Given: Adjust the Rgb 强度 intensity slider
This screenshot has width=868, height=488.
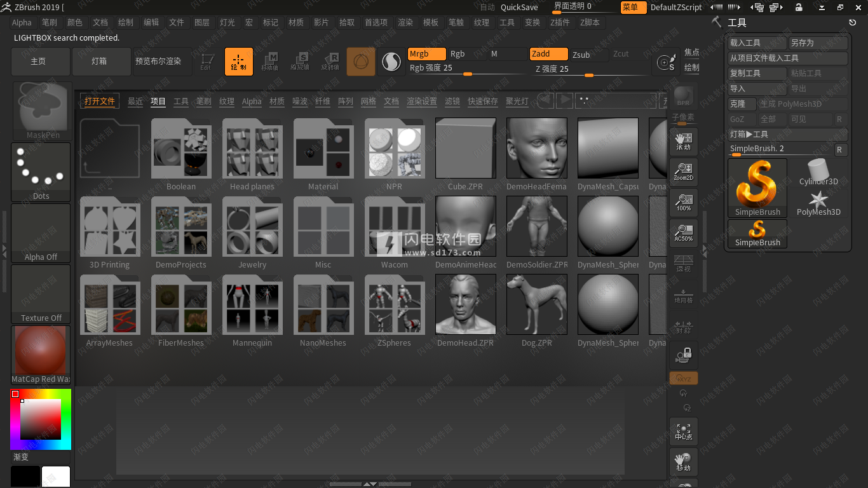Looking at the screenshot, I should click(x=467, y=69).
